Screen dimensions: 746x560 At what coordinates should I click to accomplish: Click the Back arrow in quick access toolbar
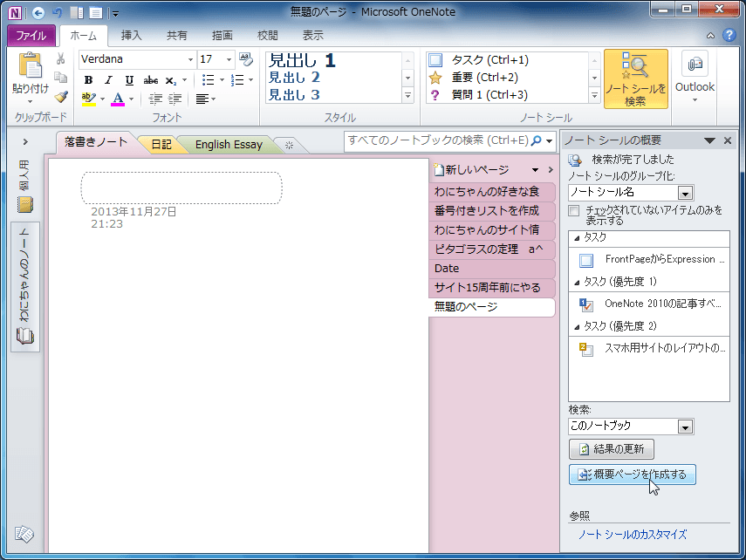pos(38,13)
